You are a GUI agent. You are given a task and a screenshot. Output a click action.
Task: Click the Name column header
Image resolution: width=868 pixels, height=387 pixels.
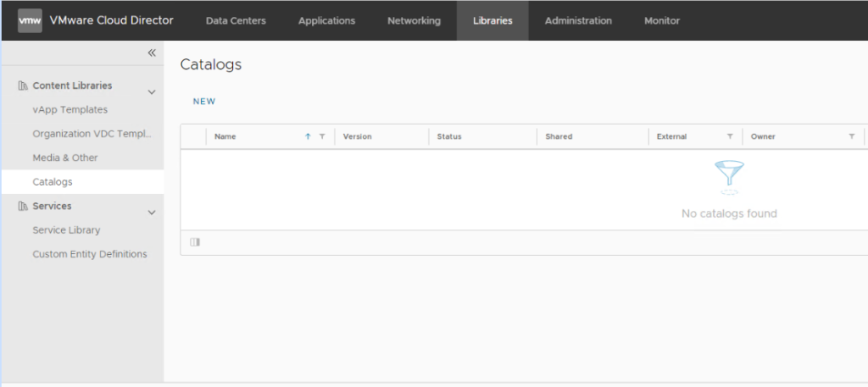tap(225, 136)
